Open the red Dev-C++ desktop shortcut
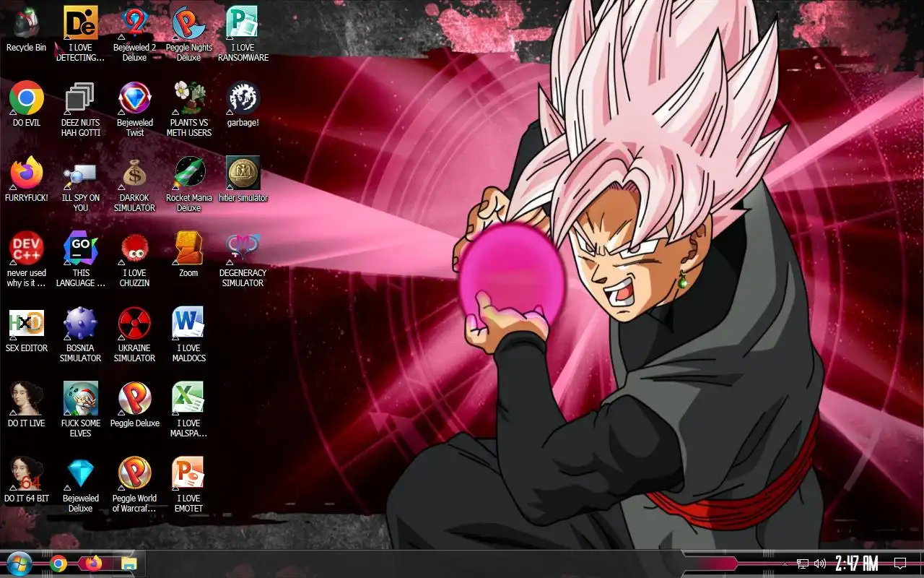The image size is (924, 578). [x=26, y=259]
